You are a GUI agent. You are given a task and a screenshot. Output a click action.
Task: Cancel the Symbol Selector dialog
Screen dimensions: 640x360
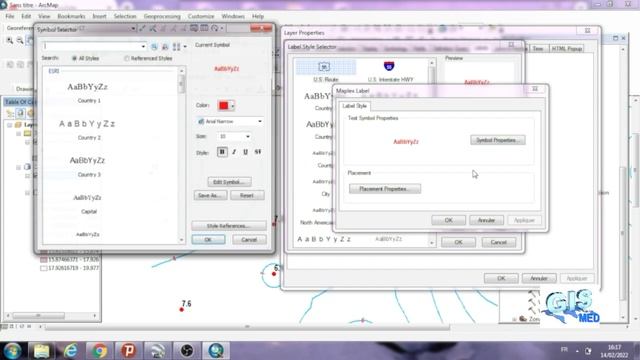coord(249,240)
